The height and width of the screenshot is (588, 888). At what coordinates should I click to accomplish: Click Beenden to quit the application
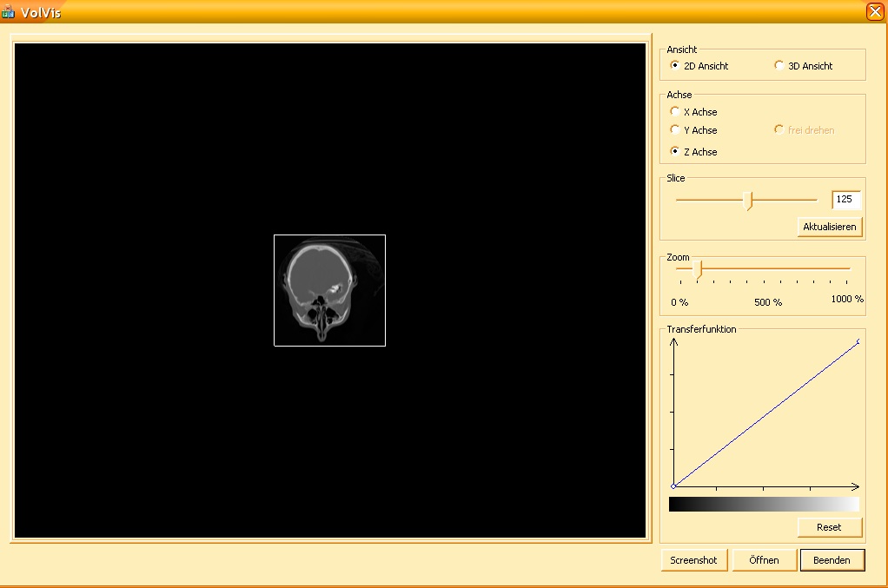coord(832,560)
